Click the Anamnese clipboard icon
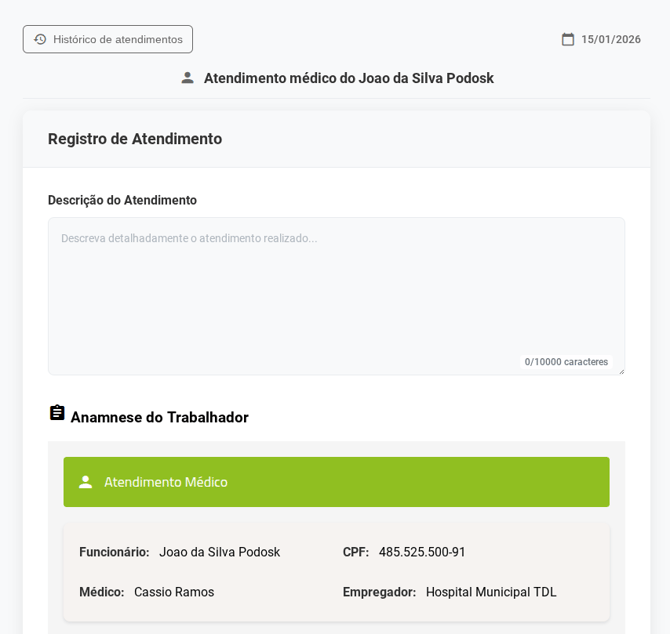Screen dimensions: 670x634 57,413
